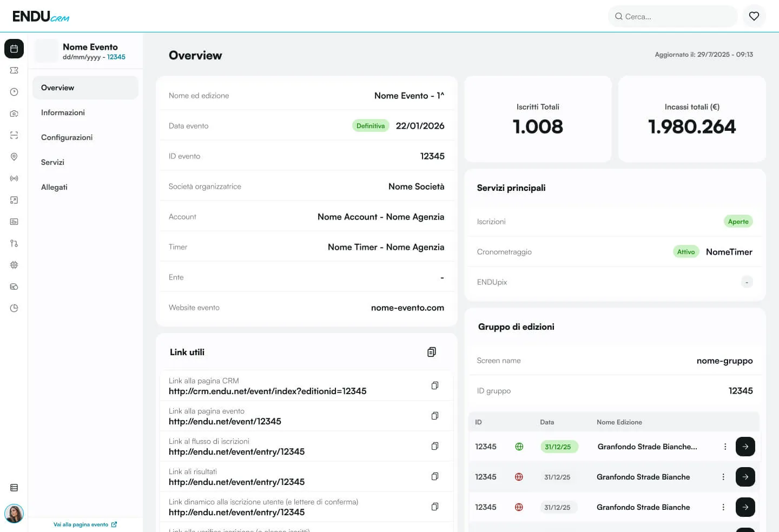Click the event thumbnail beside Nome Evento
The width and height of the screenshot is (779, 532).
point(46,51)
